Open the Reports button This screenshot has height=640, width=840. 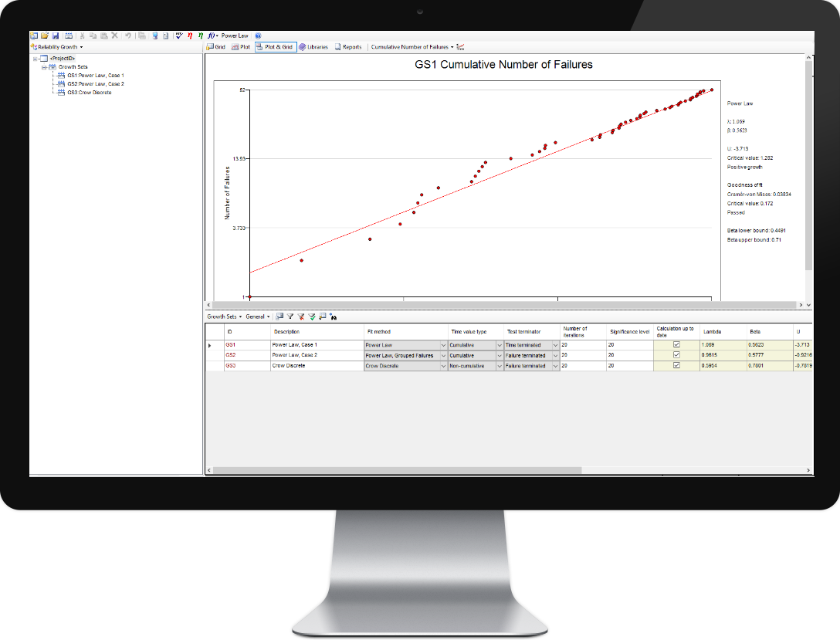348,47
